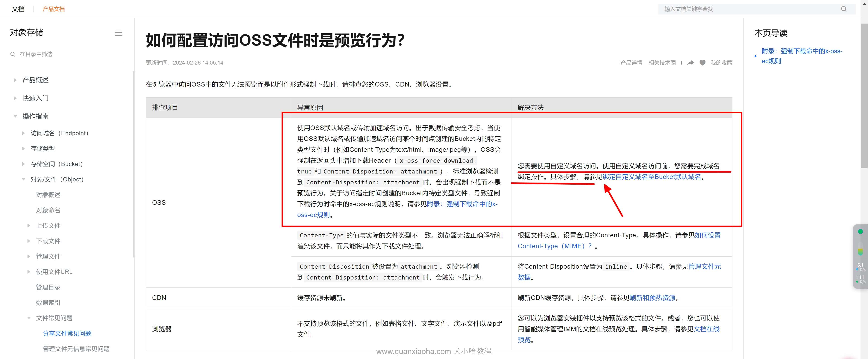Screen dimensions: 868x359
Task: Click the search magnifier icon in top bar
Action: coord(843,9)
